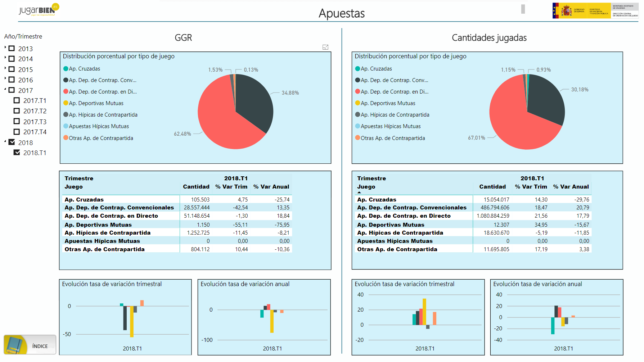This screenshot has width=644, height=362.
Task: Open focus mode icon above GGR chart
Action: click(325, 47)
